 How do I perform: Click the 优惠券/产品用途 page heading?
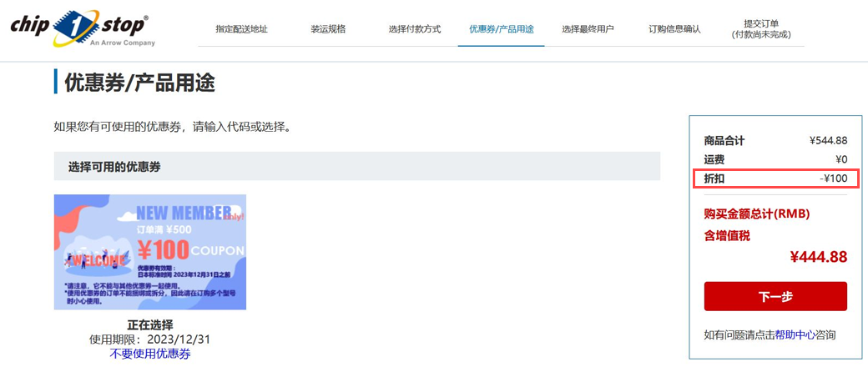click(139, 83)
